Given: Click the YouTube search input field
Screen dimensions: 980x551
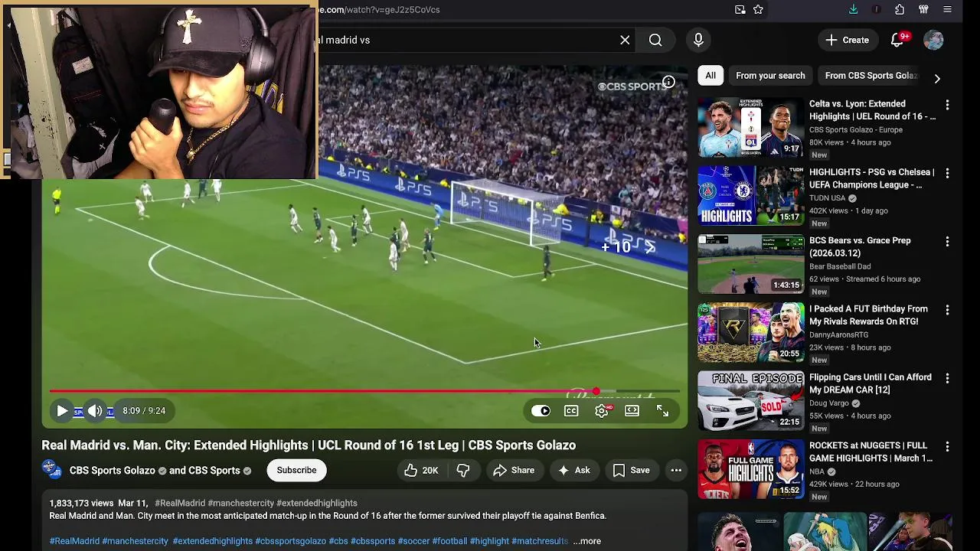Looking at the screenshot, I should coord(467,40).
